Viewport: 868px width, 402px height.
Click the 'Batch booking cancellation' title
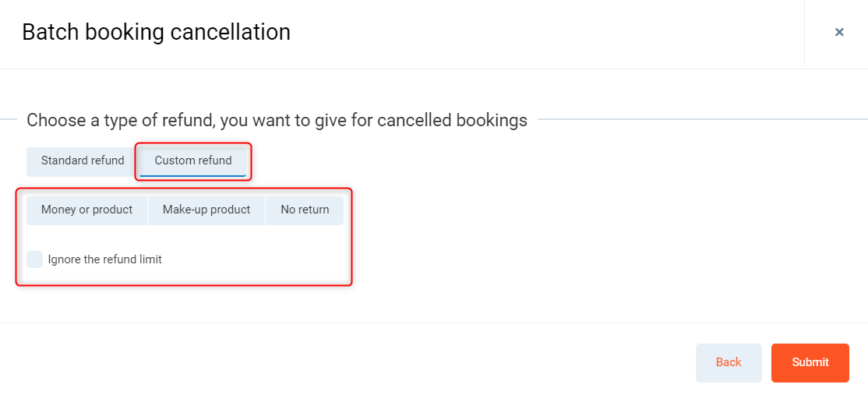pyautogui.click(x=156, y=33)
